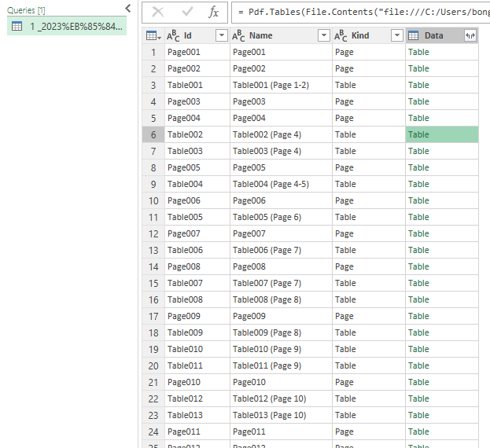This screenshot has height=448, width=490.
Task: Open the Id column filter dropdown
Action: (222, 35)
